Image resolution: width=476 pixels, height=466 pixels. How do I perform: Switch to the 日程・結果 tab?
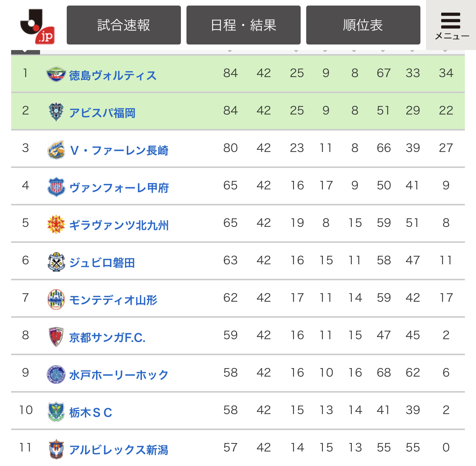244,25
